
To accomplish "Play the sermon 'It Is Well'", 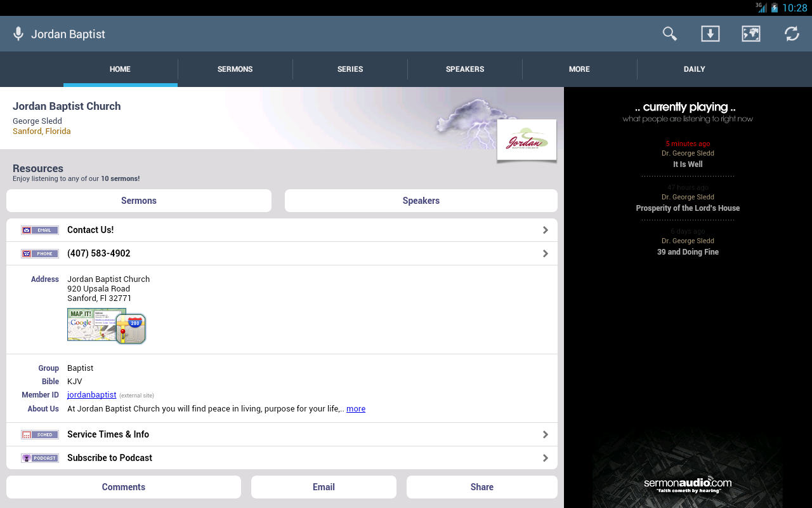I will click(x=688, y=164).
